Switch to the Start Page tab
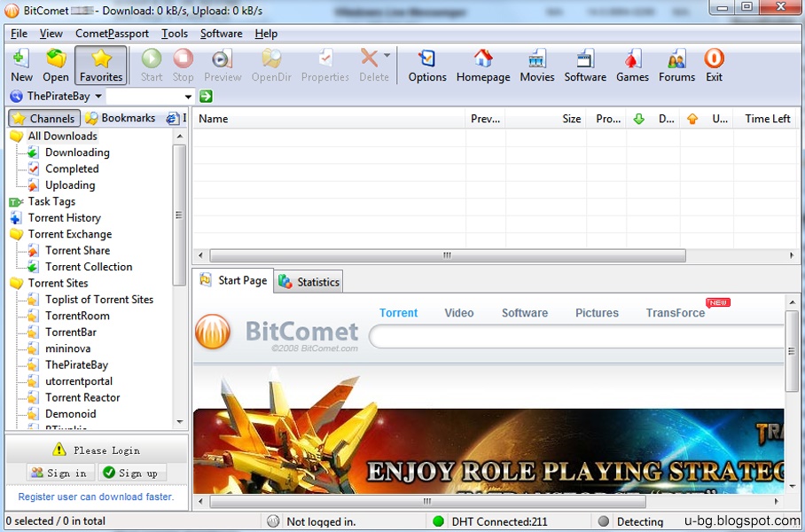Viewport: 805px width, 532px height. [x=233, y=280]
